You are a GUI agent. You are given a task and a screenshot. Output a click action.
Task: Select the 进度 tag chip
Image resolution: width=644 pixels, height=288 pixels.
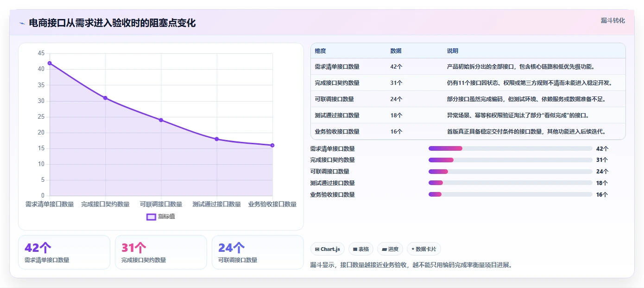(390, 249)
